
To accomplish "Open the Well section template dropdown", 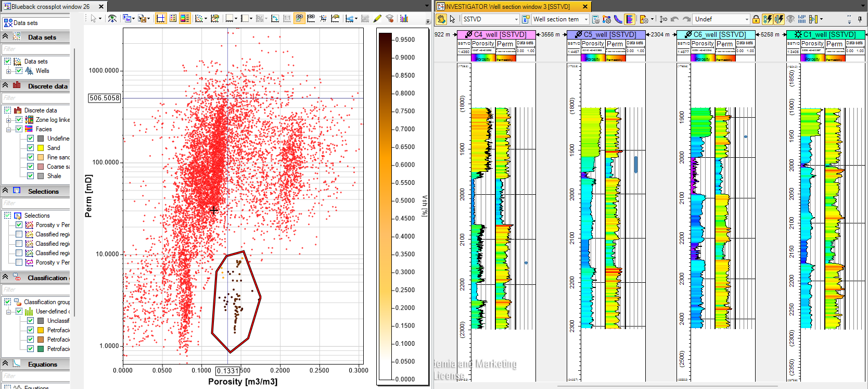I will point(560,19).
